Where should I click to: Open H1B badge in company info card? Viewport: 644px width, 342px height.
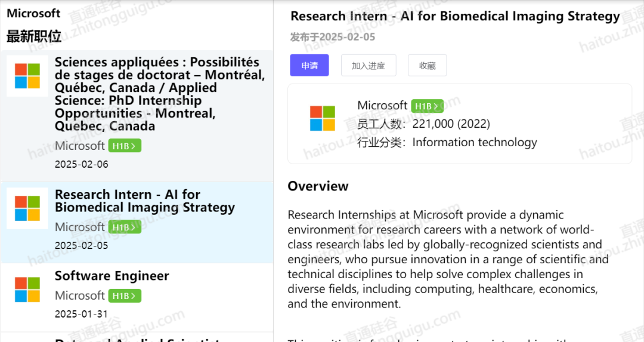tap(427, 106)
